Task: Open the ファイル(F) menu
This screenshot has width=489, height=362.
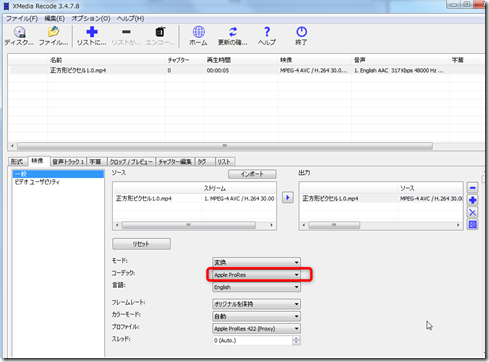Action: click(x=22, y=18)
